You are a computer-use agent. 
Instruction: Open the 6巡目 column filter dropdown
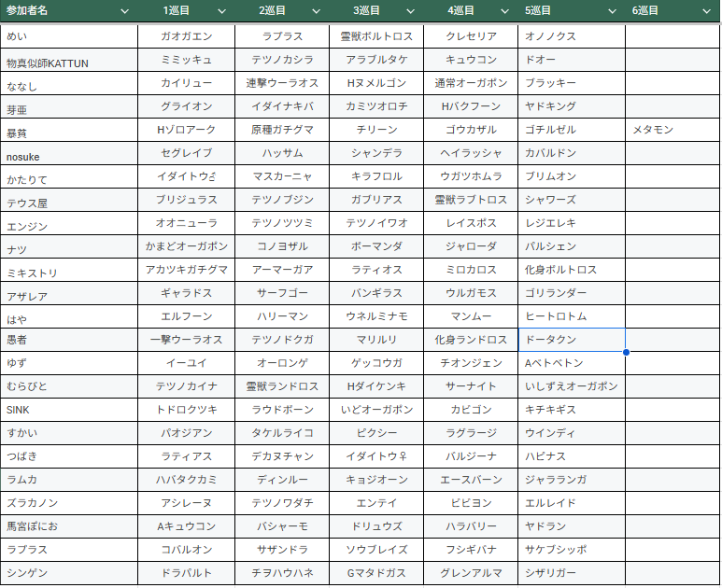tap(706, 11)
